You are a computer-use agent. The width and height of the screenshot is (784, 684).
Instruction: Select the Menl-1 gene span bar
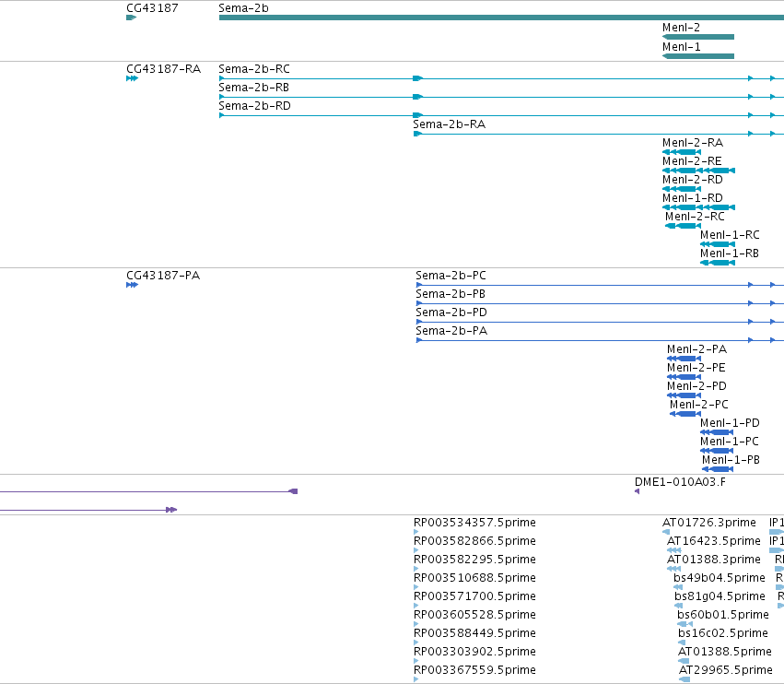click(x=698, y=56)
